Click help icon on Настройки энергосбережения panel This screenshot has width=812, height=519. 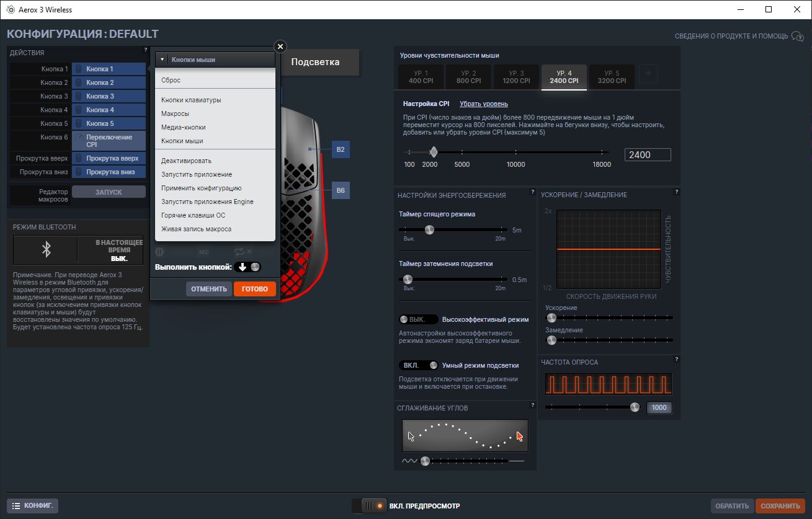[532, 192]
